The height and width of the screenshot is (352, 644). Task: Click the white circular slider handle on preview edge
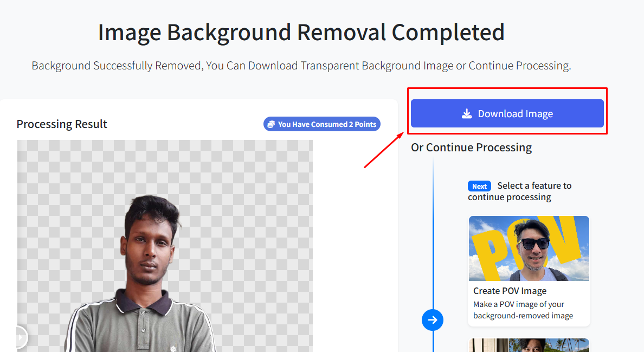19,337
